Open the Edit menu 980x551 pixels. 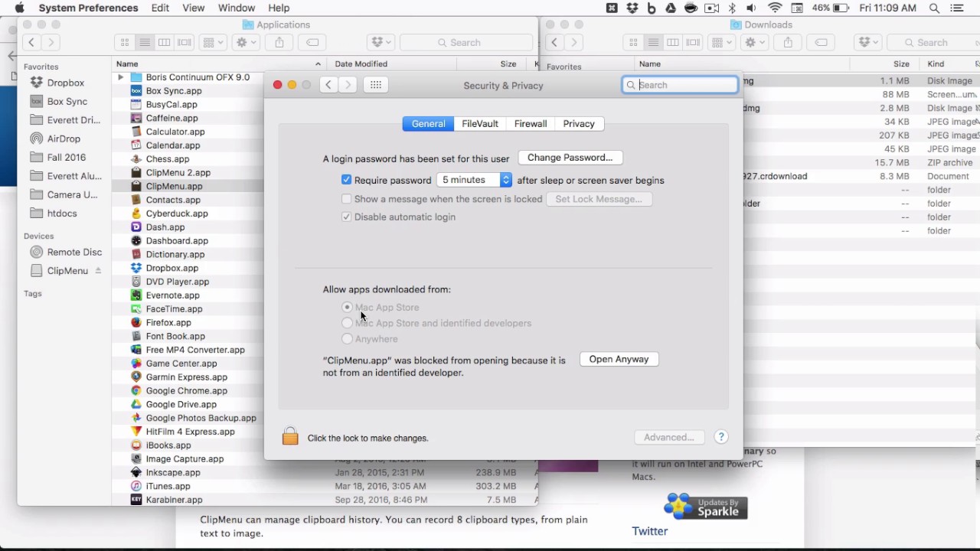(160, 8)
